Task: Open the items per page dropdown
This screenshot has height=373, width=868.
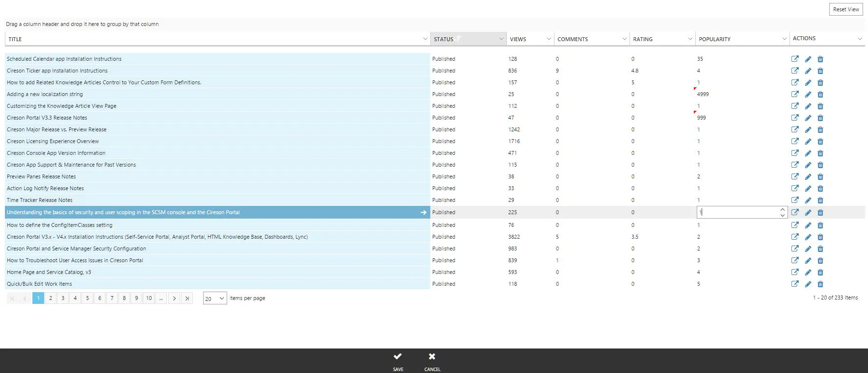Action: tap(215, 298)
